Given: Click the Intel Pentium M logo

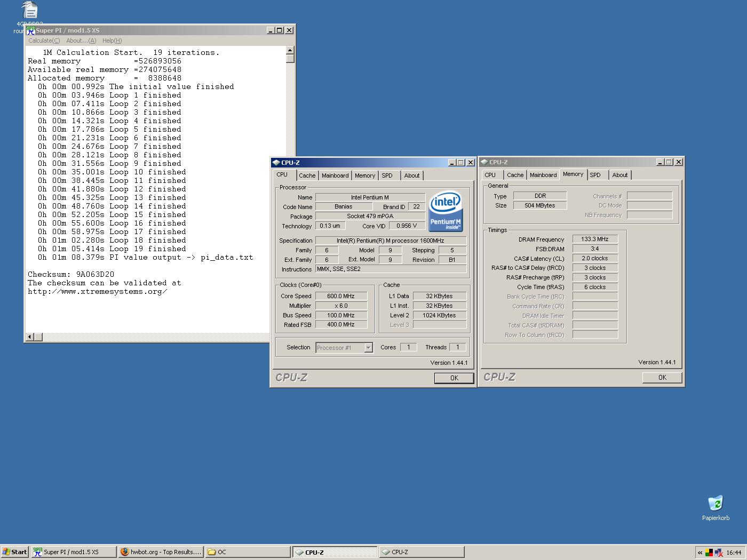Looking at the screenshot, I should (x=446, y=211).
